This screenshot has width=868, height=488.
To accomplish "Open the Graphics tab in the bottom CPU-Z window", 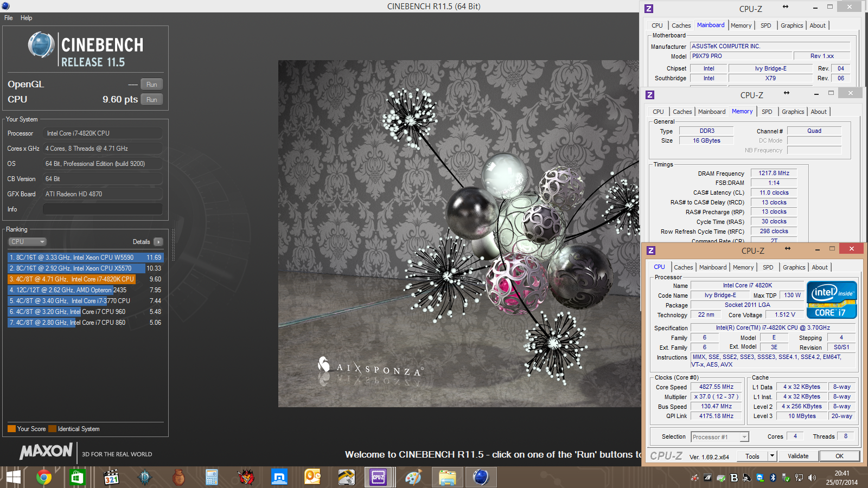I will pyautogui.click(x=794, y=267).
